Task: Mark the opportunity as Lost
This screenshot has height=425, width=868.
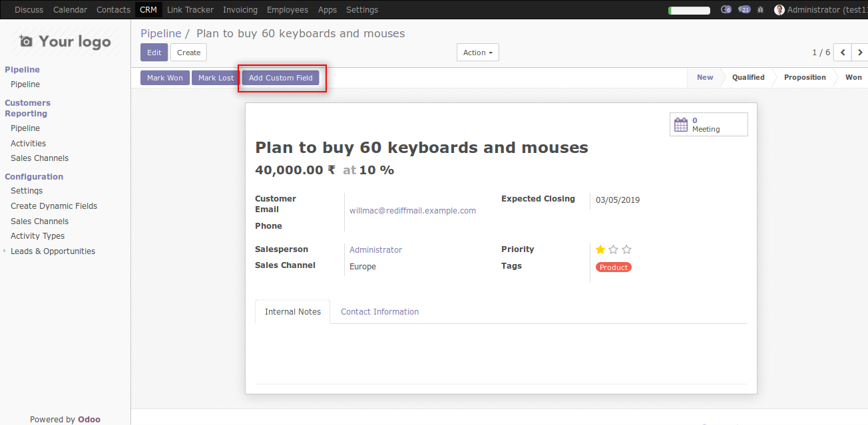Action: click(x=216, y=78)
